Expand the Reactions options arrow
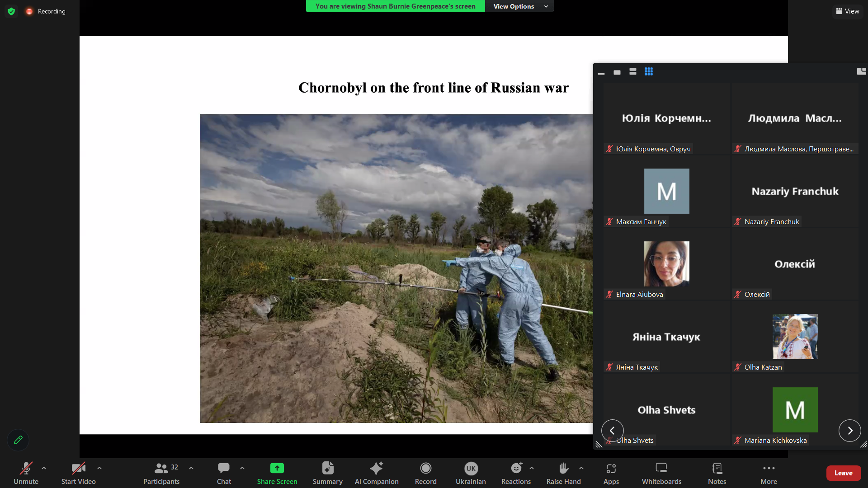This screenshot has width=868, height=488. pos(532,468)
